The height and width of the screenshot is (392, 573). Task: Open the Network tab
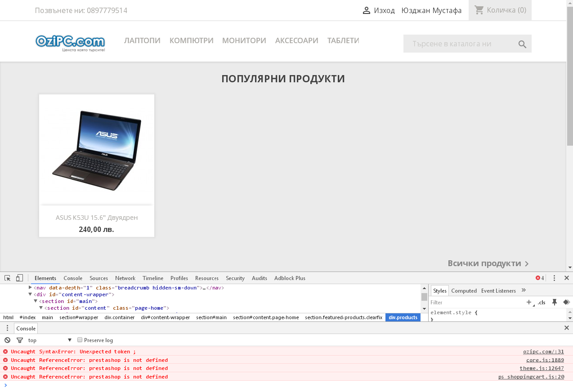point(125,278)
